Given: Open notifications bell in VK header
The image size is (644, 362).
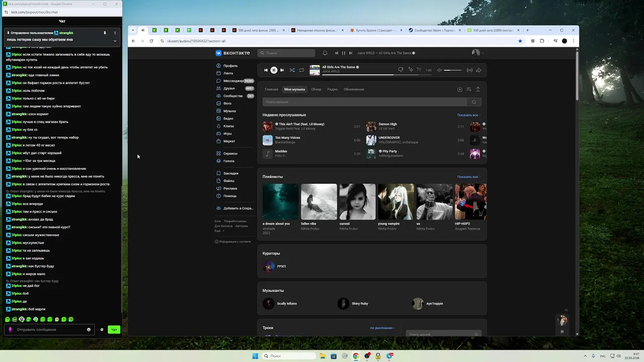Looking at the screenshot, I should tap(325, 53).
